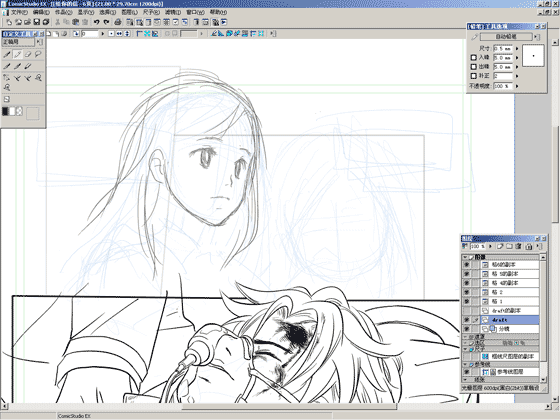Viewport: 560px width, 420px height.
Task: Click the ruler triangle icon in canvas toolbar
Action: (221, 34)
